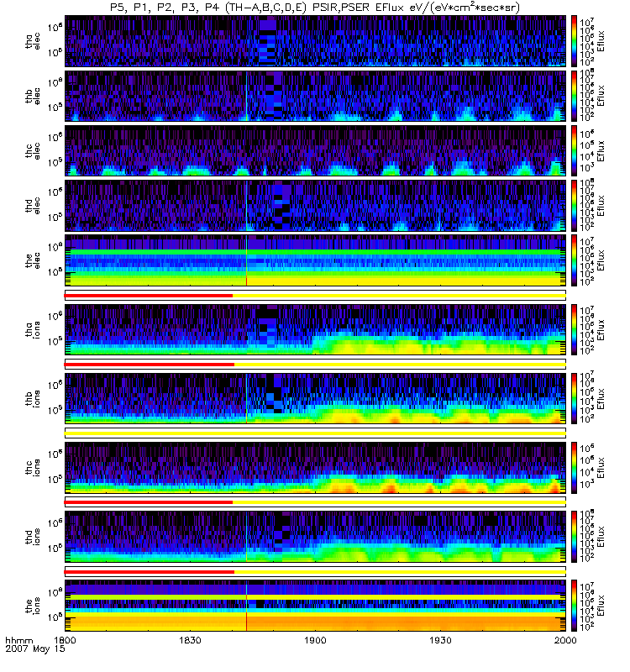Click the thc ions y-axis label
This screenshot has height=672, width=630.
[33, 468]
